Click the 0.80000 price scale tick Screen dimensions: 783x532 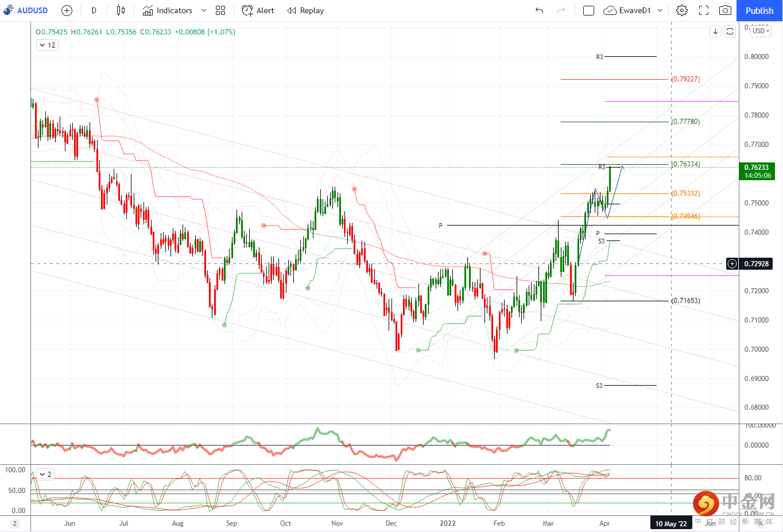tap(757, 57)
